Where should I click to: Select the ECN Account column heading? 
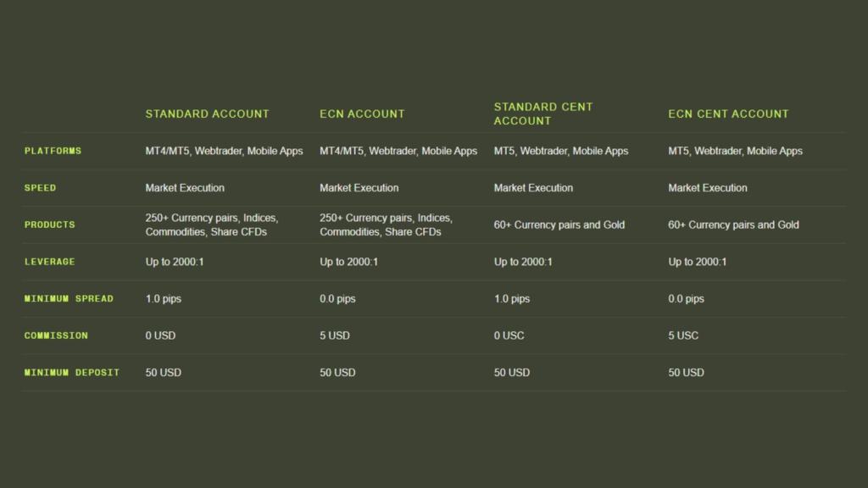(x=362, y=114)
